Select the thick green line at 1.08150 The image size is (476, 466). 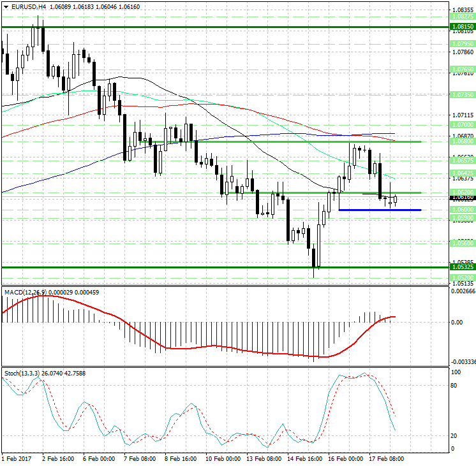(x=223, y=27)
